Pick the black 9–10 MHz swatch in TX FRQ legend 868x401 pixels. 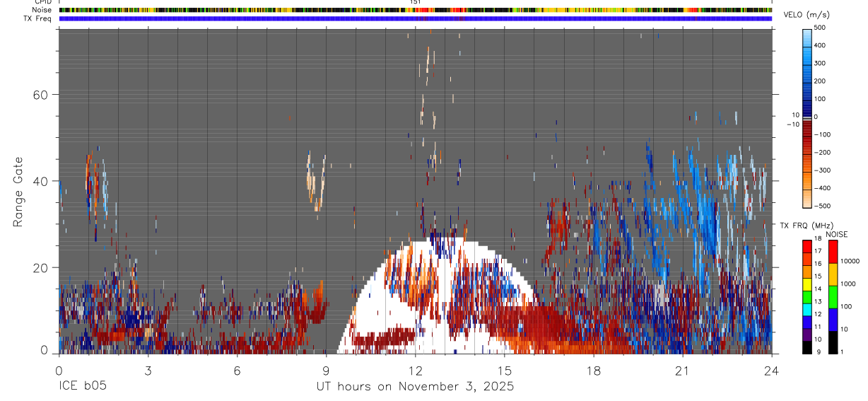click(x=807, y=347)
